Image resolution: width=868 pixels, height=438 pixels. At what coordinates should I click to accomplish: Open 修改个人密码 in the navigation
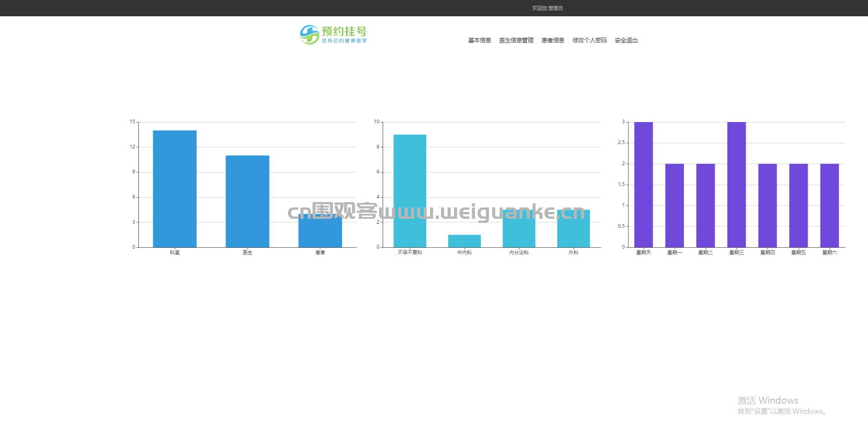(589, 41)
